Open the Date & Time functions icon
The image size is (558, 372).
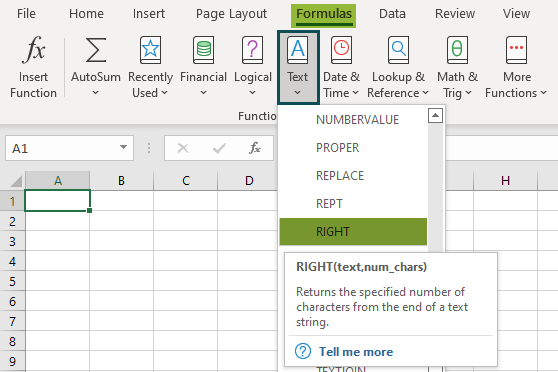341,50
